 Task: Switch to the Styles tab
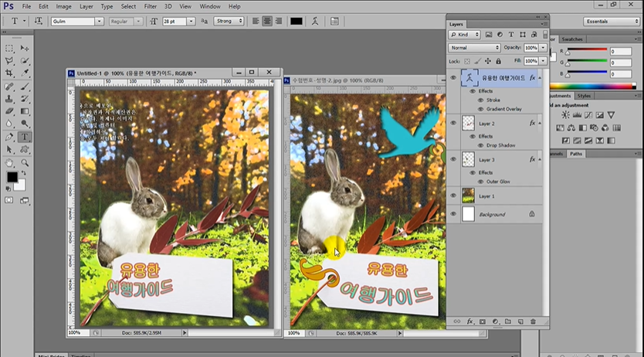tap(584, 96)
